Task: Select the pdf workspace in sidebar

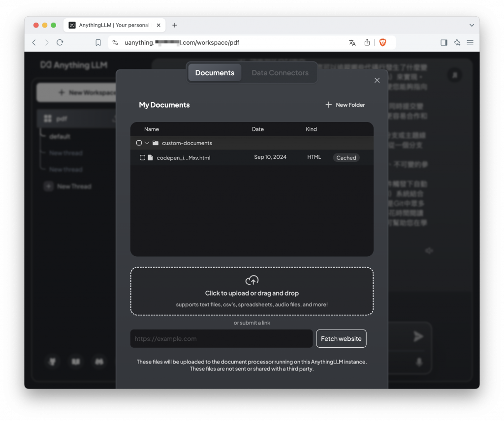Action: [x=76, y=119]
